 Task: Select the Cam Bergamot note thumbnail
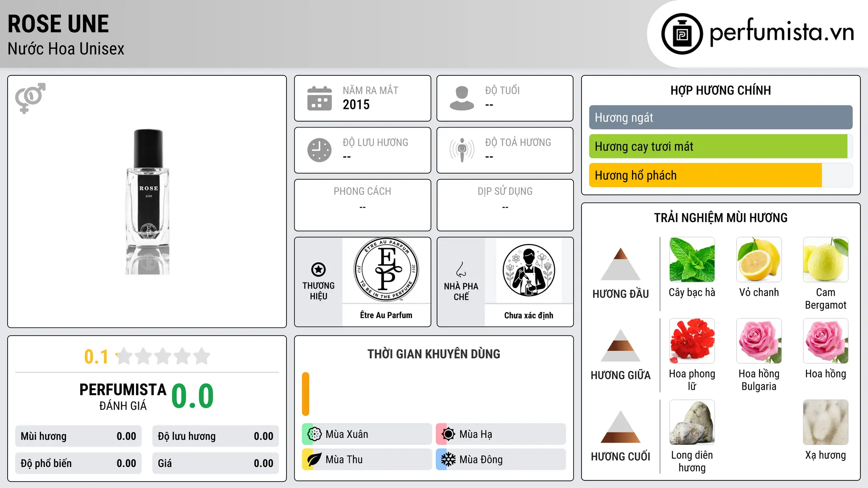tap(826, 260)
